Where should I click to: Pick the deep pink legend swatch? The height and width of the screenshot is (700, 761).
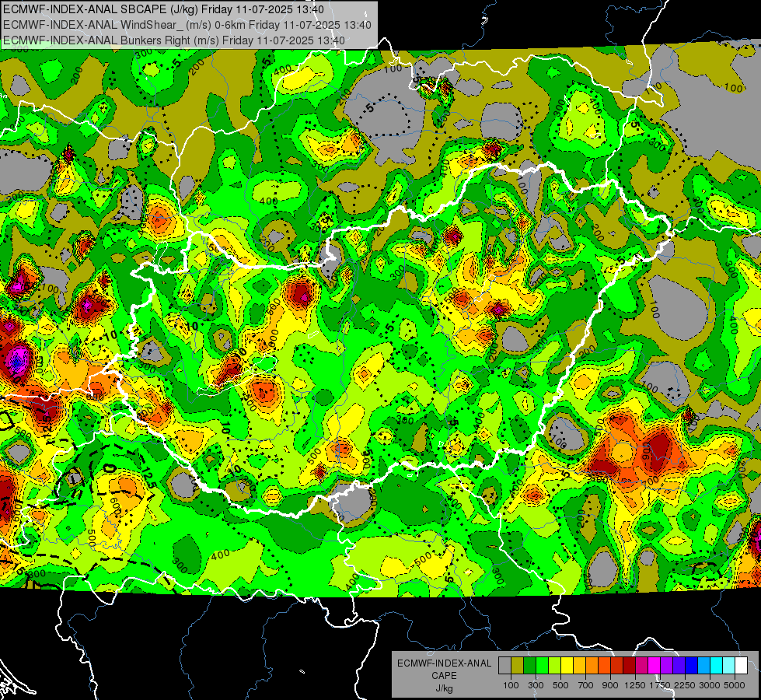pos(641,666)
